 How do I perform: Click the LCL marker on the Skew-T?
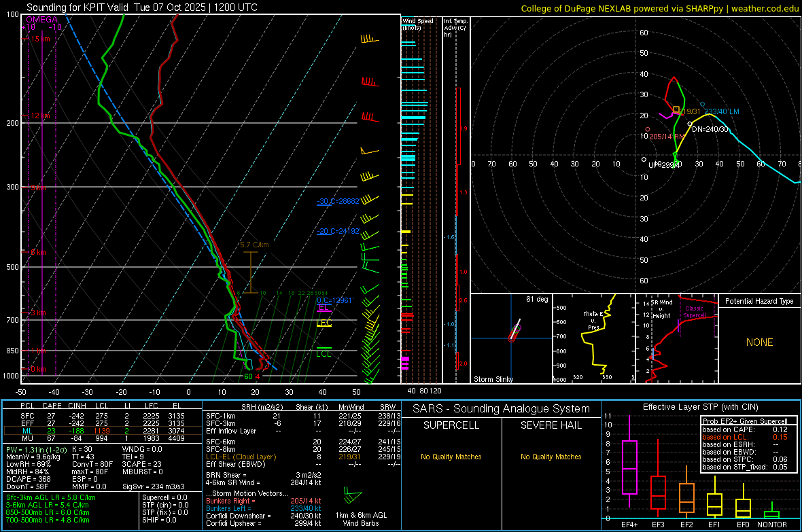[324, 353]
